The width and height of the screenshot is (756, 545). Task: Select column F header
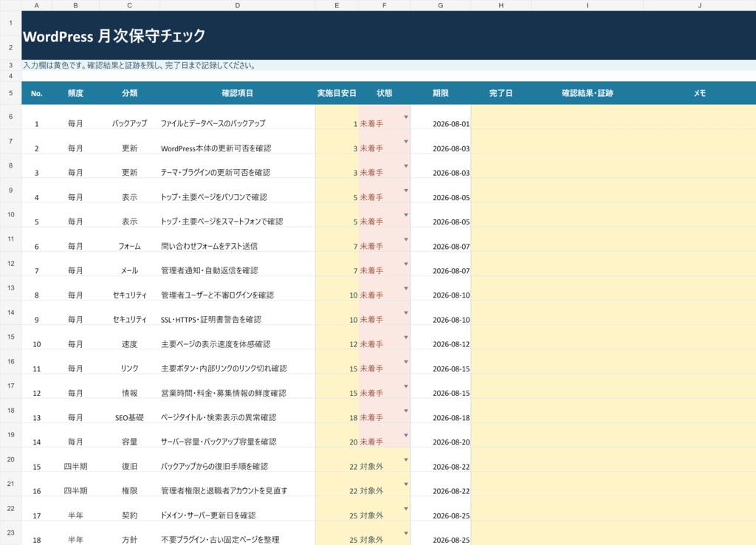[384, 5]
